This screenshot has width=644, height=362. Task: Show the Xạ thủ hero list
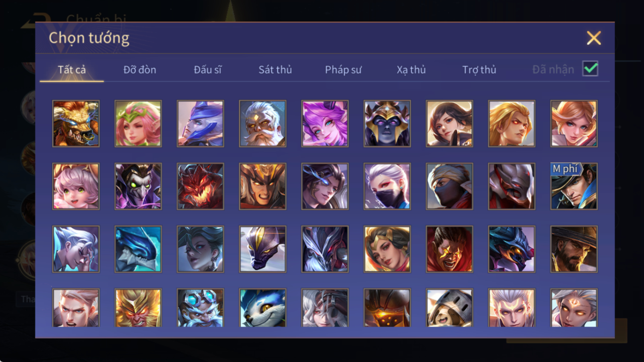[x=411, y=70]
